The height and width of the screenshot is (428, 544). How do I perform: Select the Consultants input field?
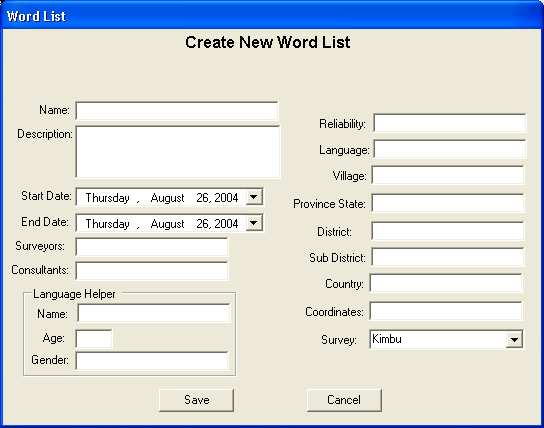[152, 271]
